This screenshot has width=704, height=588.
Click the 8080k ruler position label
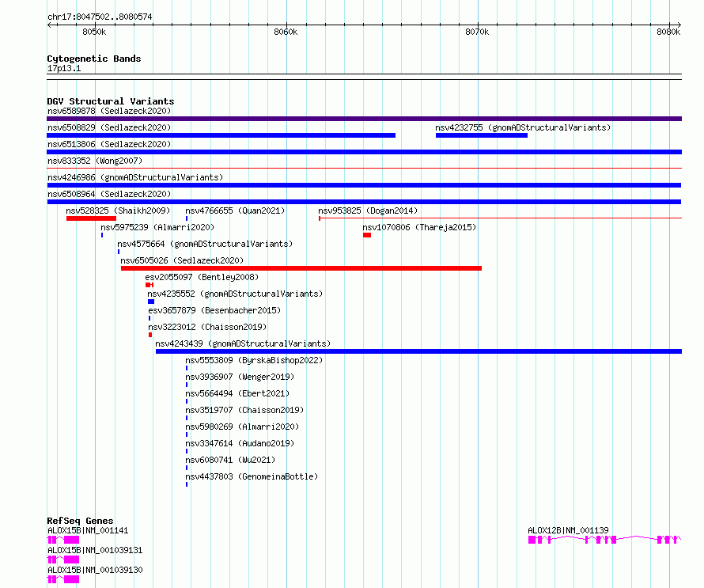tap(668, 32)
